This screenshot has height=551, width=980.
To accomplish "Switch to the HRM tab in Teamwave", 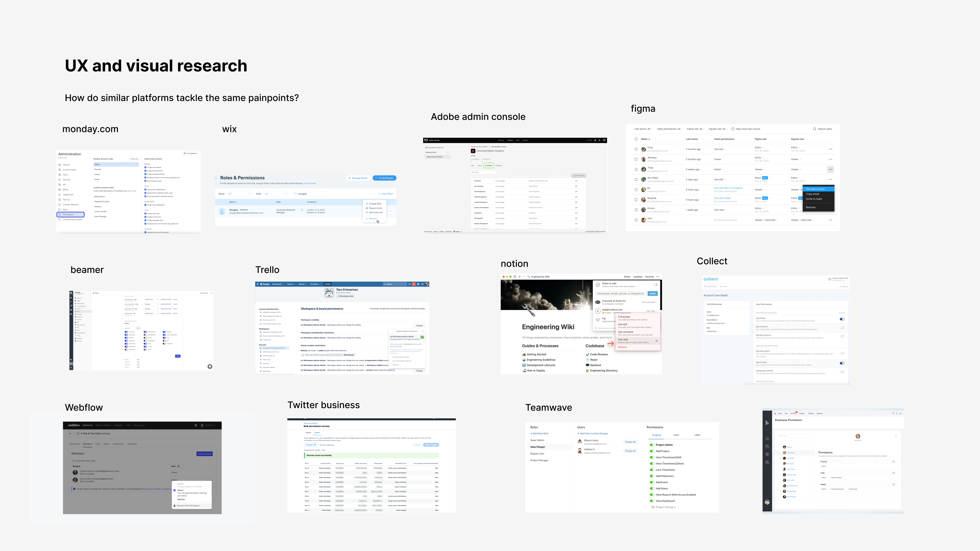I will (x=697, y=435).
